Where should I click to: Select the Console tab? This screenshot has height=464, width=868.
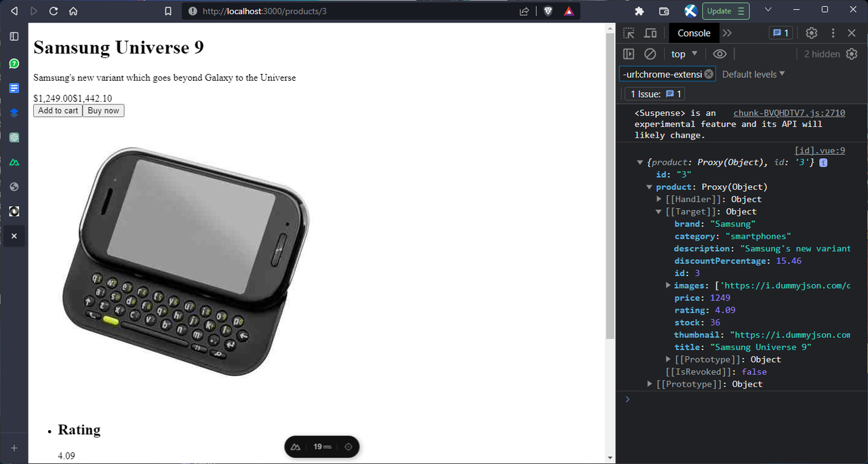[694, 33]
